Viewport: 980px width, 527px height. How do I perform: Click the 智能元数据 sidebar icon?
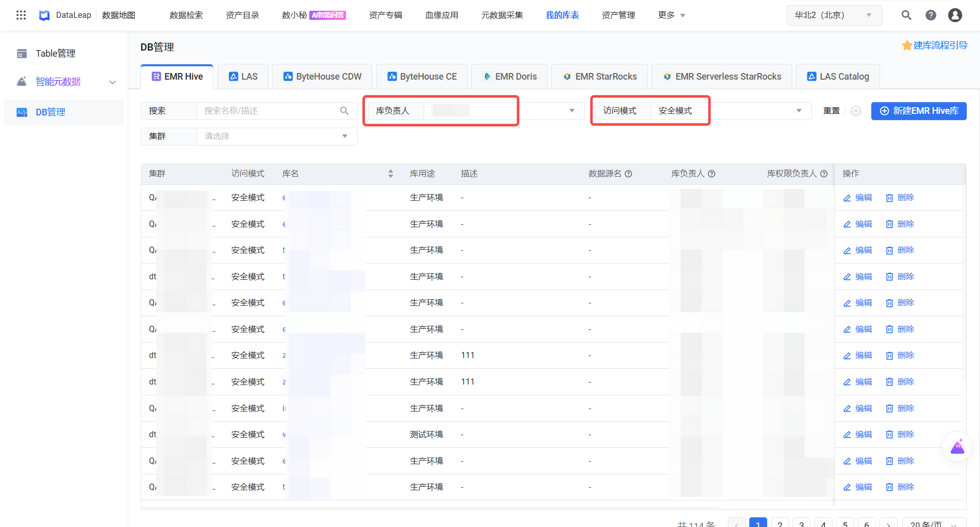pos(22,82)
